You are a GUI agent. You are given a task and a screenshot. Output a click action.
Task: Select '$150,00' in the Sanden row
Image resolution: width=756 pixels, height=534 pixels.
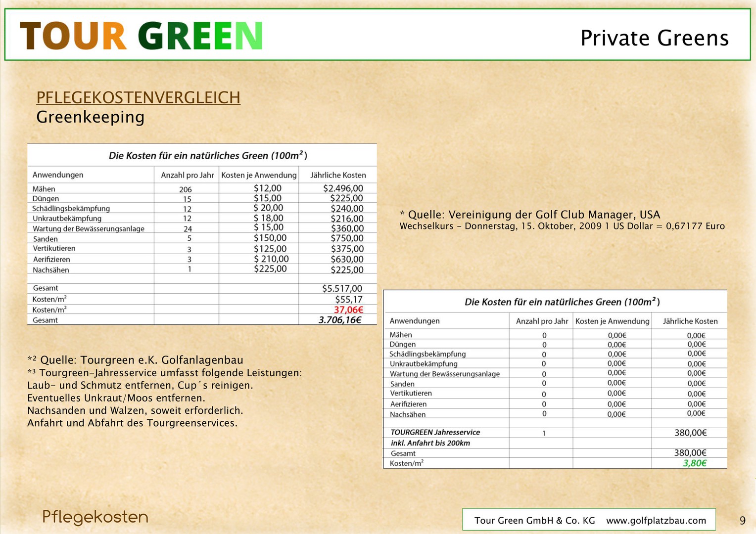click(270, 238)
